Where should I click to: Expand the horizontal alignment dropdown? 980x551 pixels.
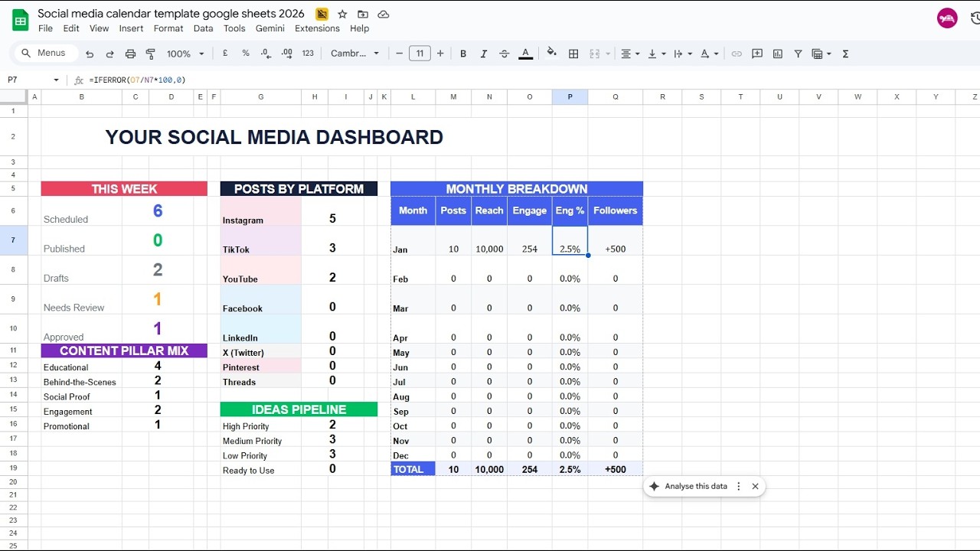pos(637,54)
